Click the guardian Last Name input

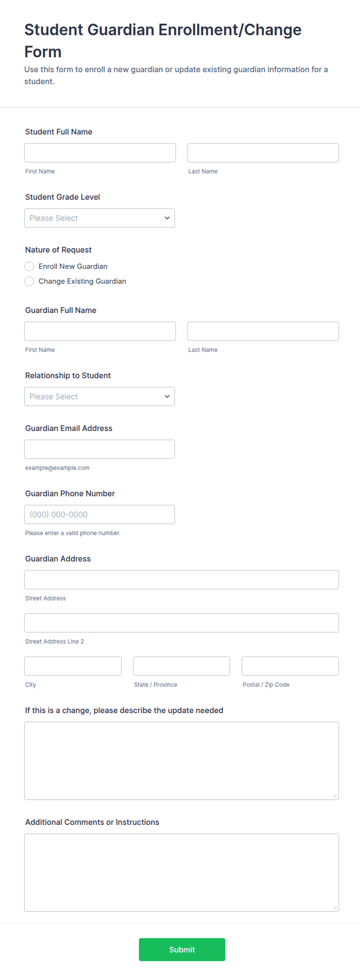(x=263, y=331)
